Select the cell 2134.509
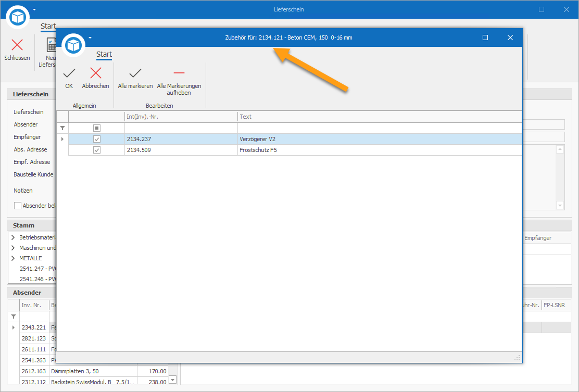579x392 pixels. [181, 150]
